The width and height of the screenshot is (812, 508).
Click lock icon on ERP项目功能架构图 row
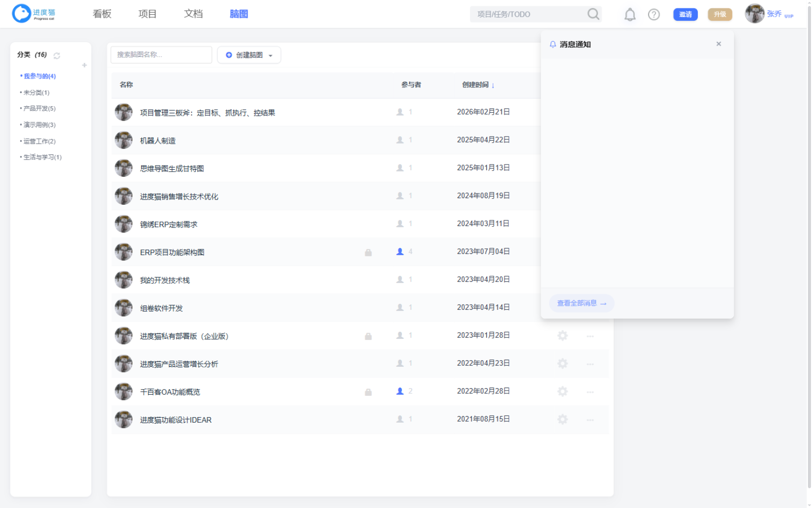(368, 252)
